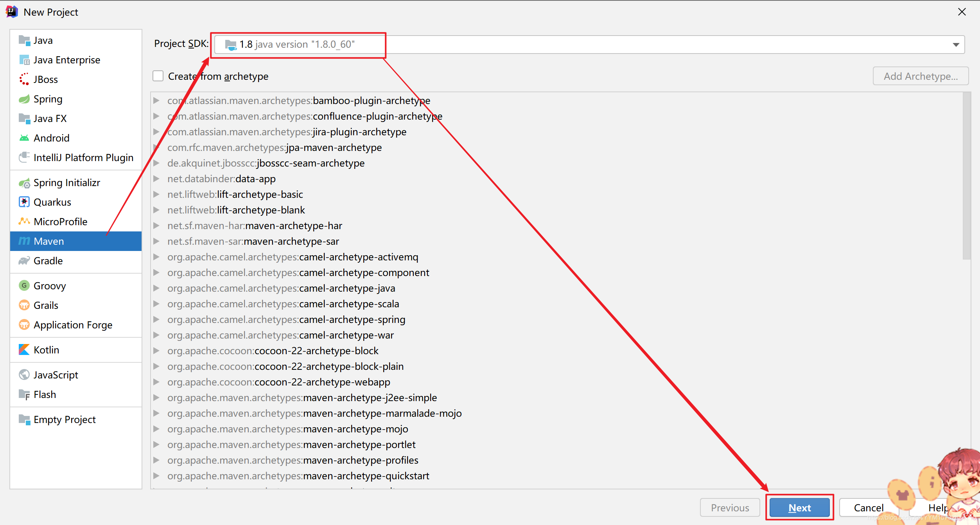Expand the jbosscc-seam-archetype node
980x525 pixels.
coord(156,163)
